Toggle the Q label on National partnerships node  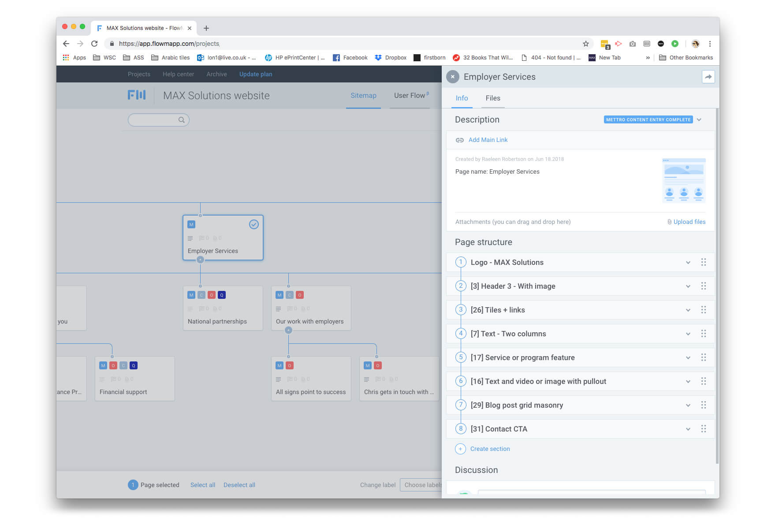click(222, 295)
